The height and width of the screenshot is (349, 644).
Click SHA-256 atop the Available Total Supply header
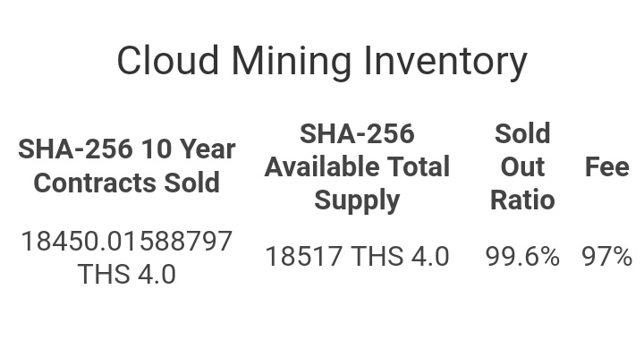click(357, 133)
